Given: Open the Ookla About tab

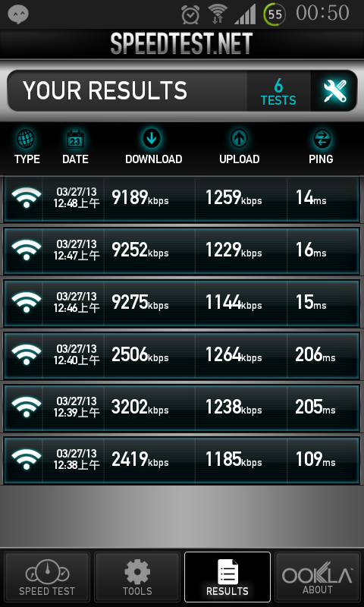Looking at the screenshot, I should [318, 577].
